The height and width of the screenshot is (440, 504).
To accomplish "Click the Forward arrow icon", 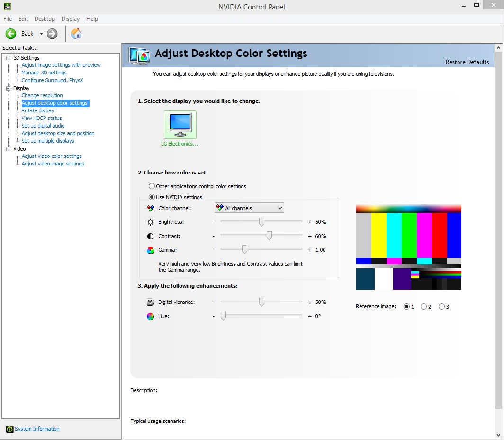I will click(x=52, y=34).
